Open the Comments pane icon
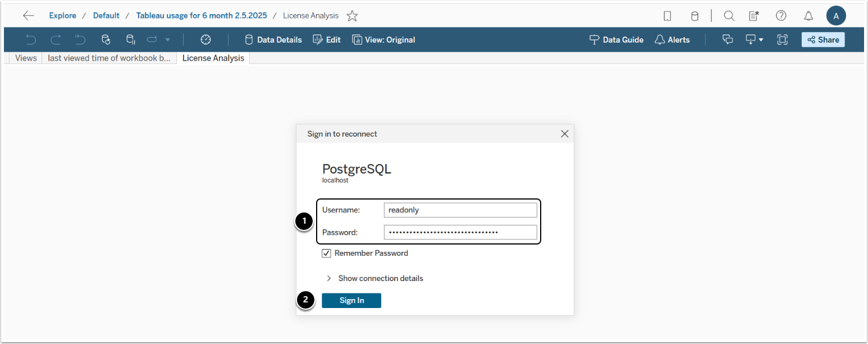The height and width of the screenshot is (344, 868). pos(728,39)
